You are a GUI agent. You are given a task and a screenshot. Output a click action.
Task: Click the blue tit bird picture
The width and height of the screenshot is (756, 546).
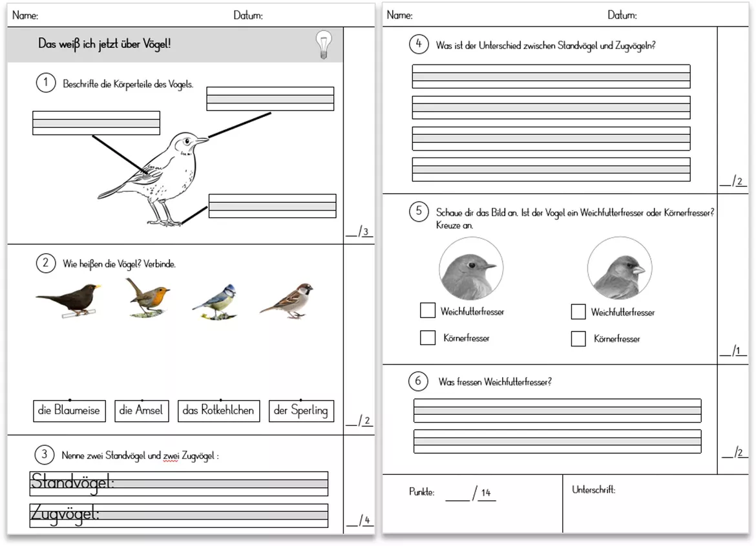[215, 302]
